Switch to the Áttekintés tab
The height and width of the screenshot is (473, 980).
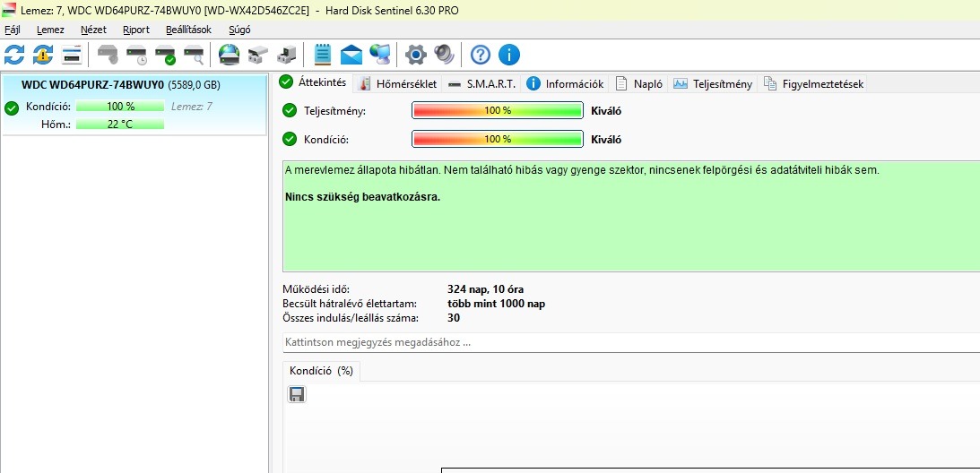coord(314,82)
